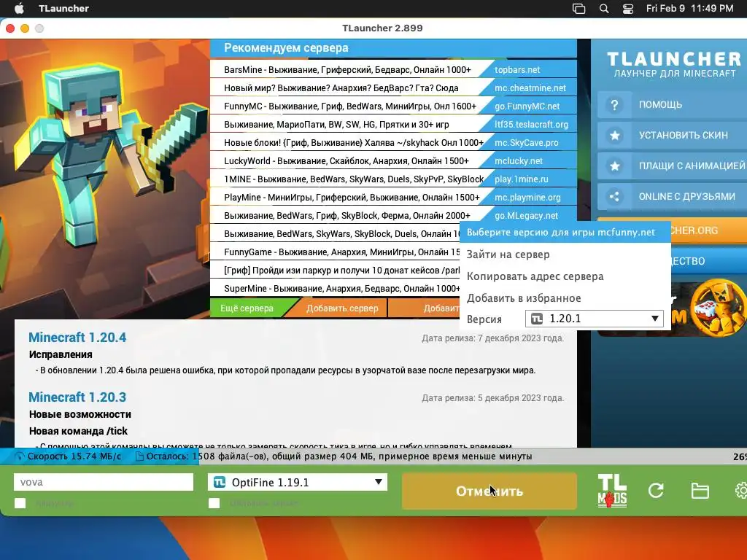Click the question mark help icon
Image resolution: width=747 pixels, height=560 pixels.
[x=614, y=105]
